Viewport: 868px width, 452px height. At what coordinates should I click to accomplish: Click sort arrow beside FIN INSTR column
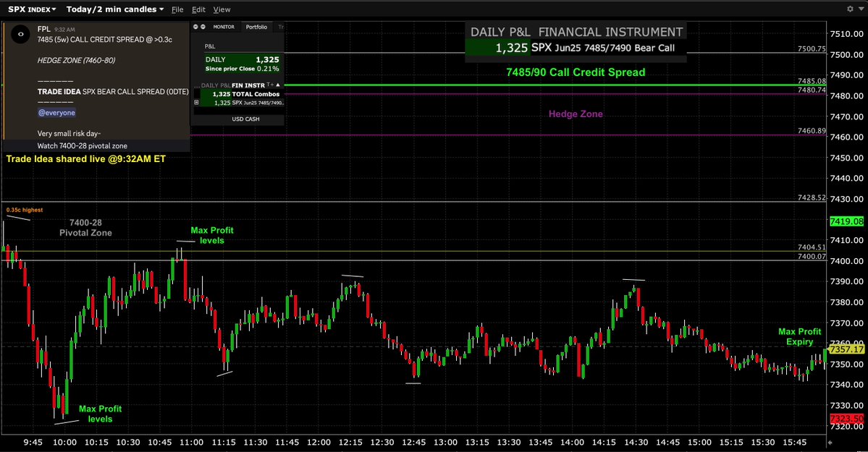point(278,85)
